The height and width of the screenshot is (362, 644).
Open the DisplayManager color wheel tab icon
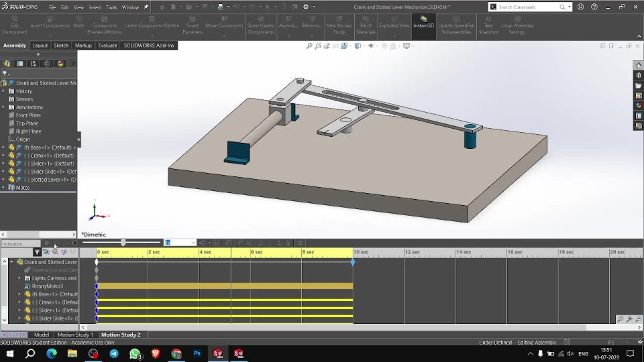point(60,64)
